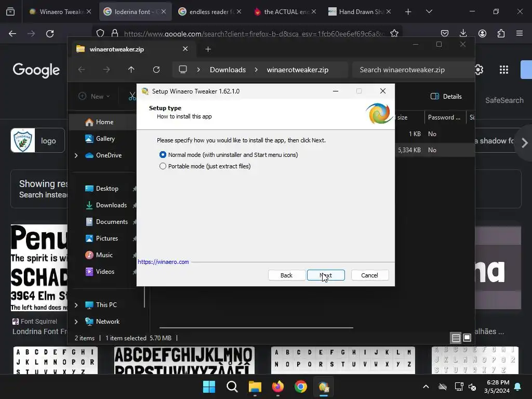Viewport: 532px width, 399px height.
Task: Open Firefox Pocket save icon
Action: [445, 33]
